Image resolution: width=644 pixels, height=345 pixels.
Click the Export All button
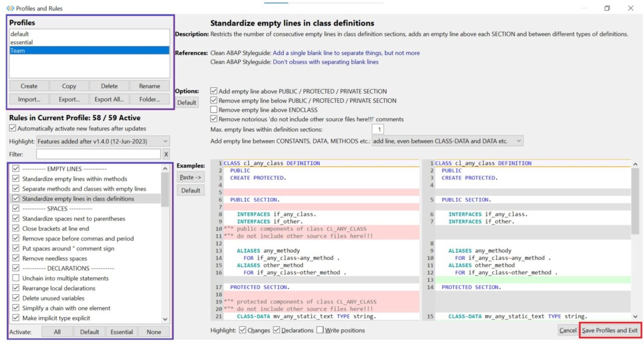tap(109, 99)
